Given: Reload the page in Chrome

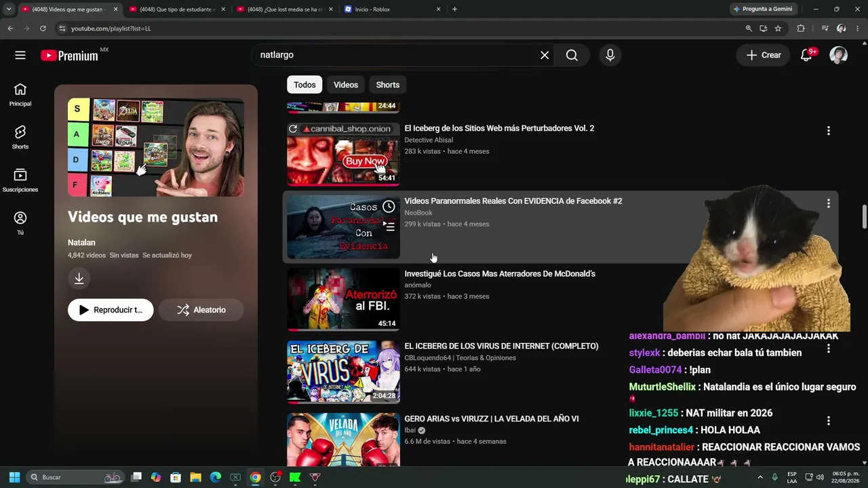Looking at the screenshot, I should pyautogui.click(x=43, y=28).
